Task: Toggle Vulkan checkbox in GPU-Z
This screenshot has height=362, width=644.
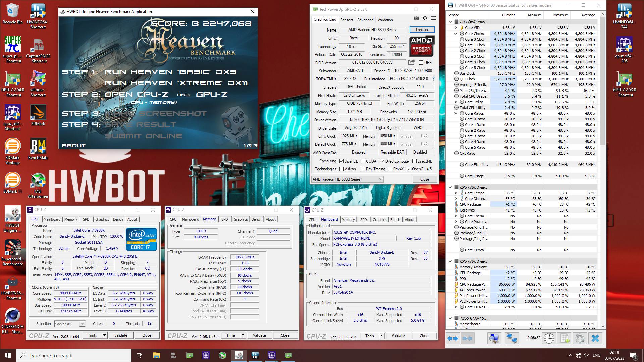Action: tap(341, 169)
